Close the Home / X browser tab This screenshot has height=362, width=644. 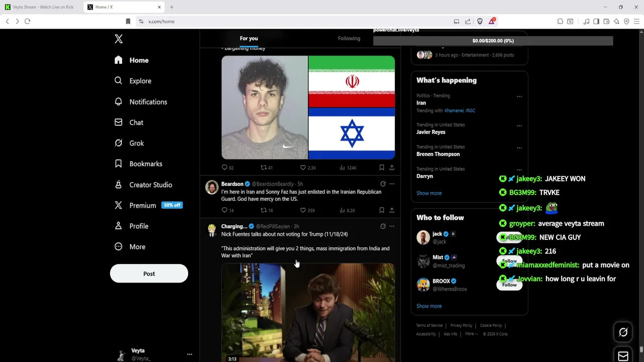tap(159, 7)
